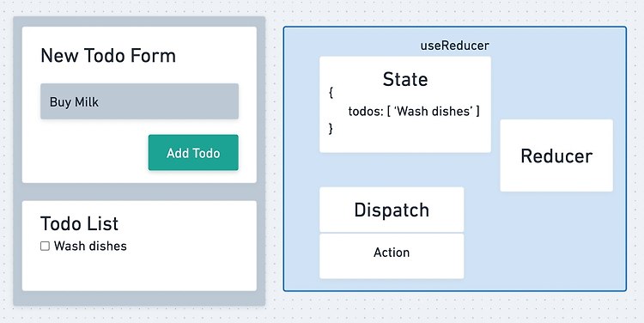The height and width of the screenshot is (323, 644).
Task: Click the Todo List heading
Action: coord(79,223)
